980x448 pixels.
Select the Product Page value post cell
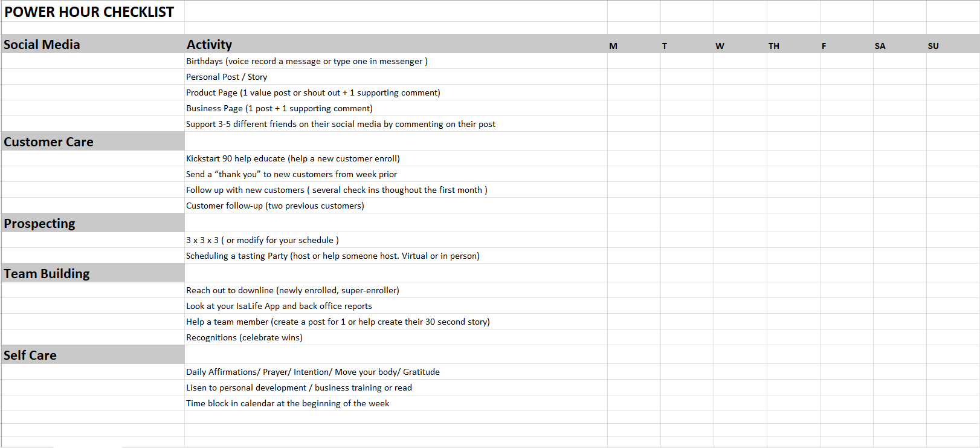(x=396, y=93)
